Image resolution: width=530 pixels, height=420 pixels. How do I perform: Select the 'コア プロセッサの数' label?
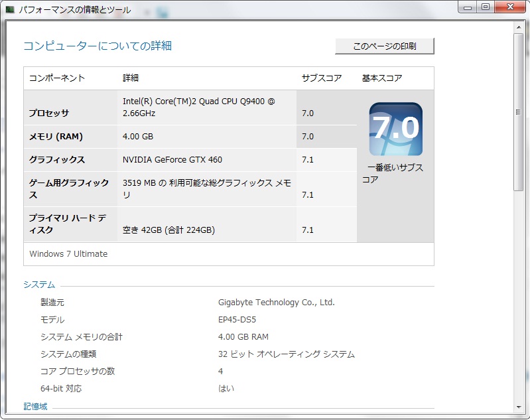[x=78, y=372]
